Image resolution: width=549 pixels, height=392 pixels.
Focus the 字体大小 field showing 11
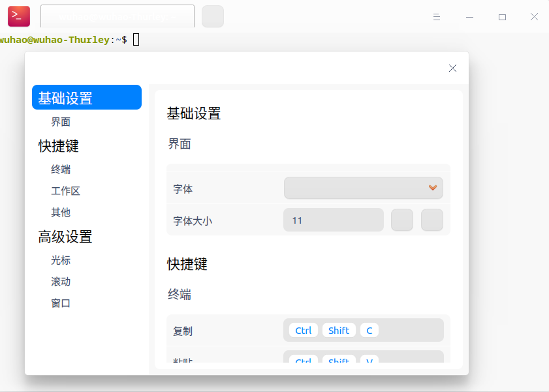(x=334, y=220)
